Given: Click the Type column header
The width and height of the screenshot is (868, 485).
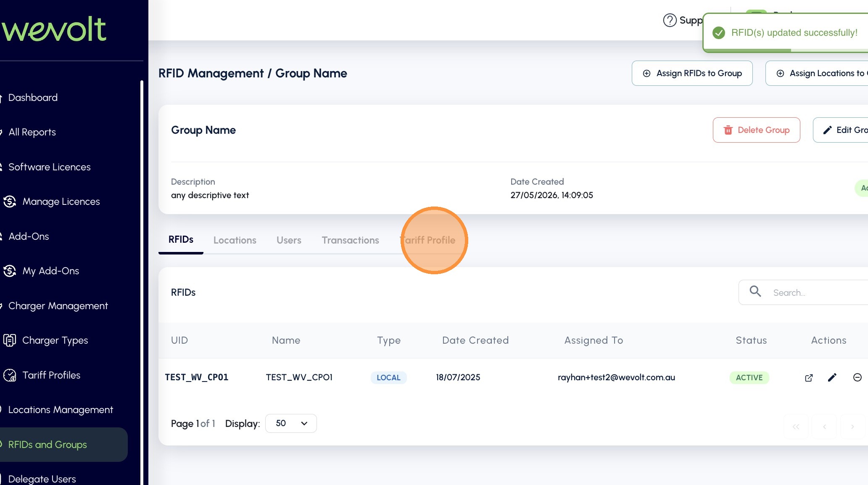Looking at the screenshot, I should [388, 340].
